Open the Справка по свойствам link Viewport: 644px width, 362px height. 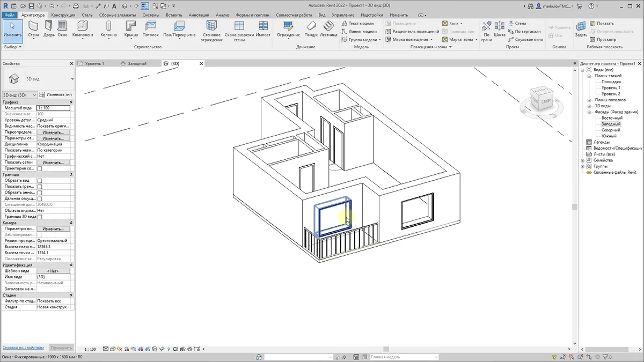pos(23,348)
